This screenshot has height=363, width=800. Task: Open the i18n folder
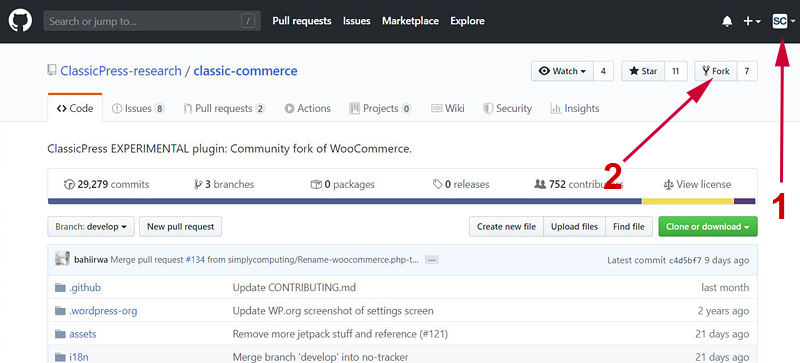click(79, 357)
